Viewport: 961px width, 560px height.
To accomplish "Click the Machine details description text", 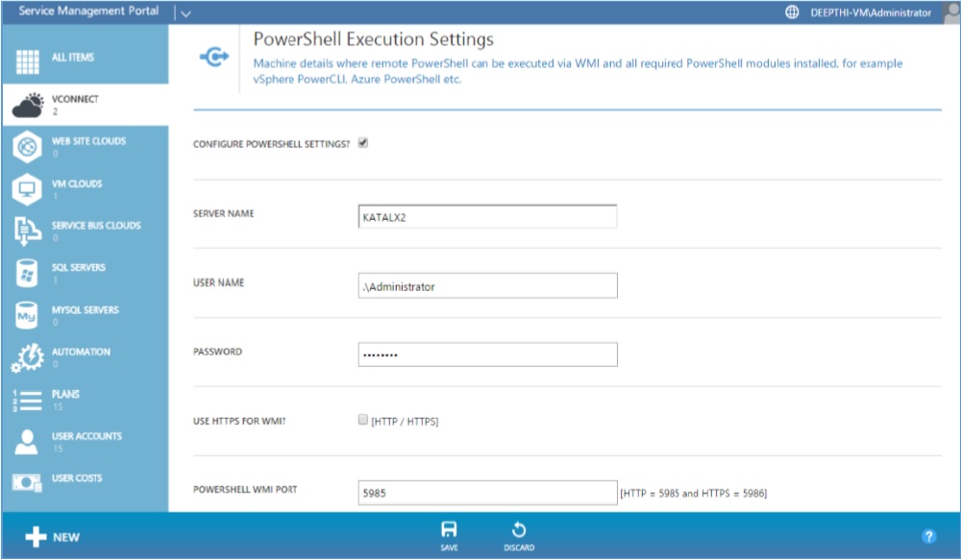I will 578,71.
